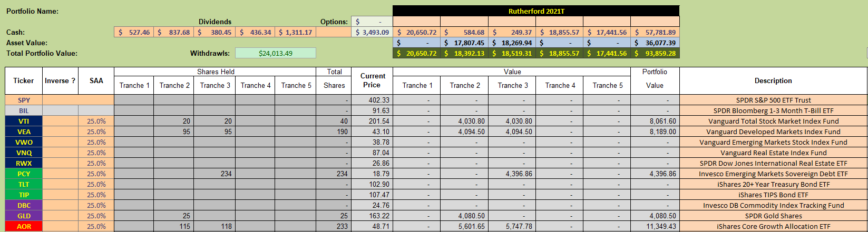The width and height of the screenshot is (868, 232).
Task: Select AOR Tranche 2 shares 115
Action: [174, 226]
